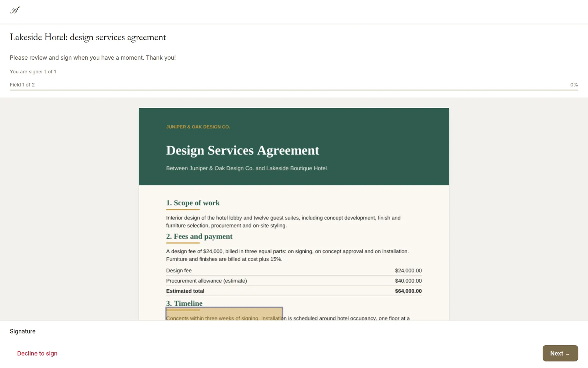The image size is (588, 368).
Task: Click the highlighted signature field in document
Action: [x=224, y=314]
